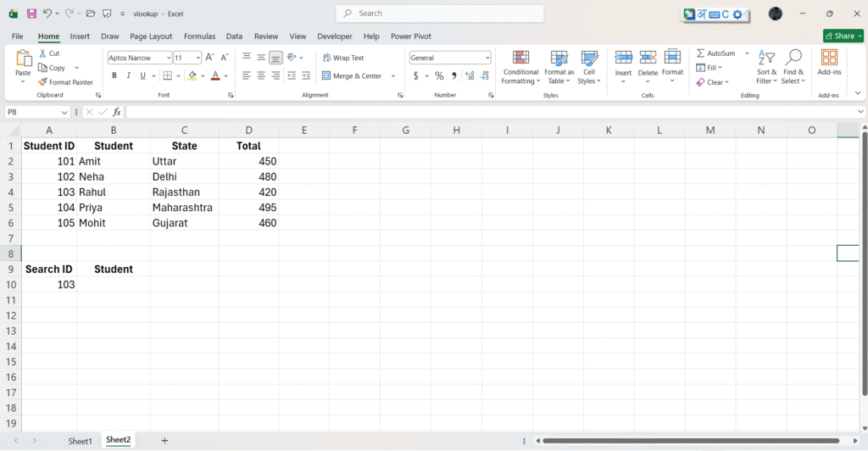Switch to the Page Layout tab
Image resolution: width=868 pixels, height=451 pixels.
pos(151,36)
